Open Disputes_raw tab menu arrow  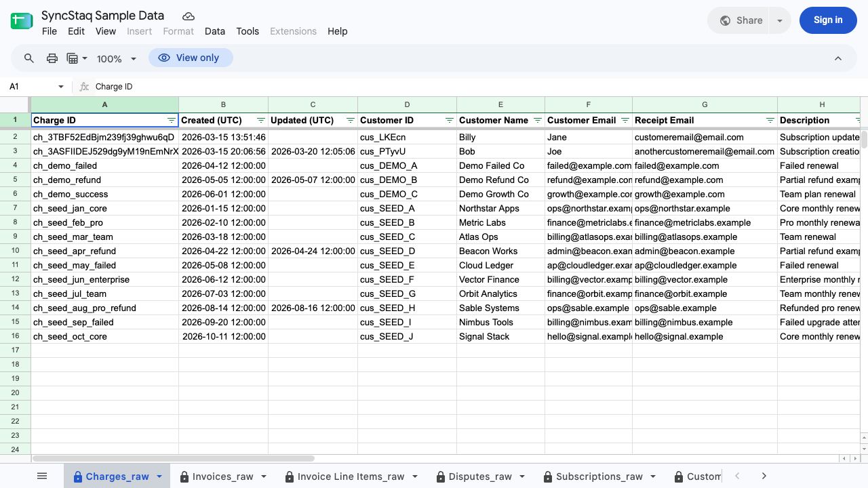522,476
